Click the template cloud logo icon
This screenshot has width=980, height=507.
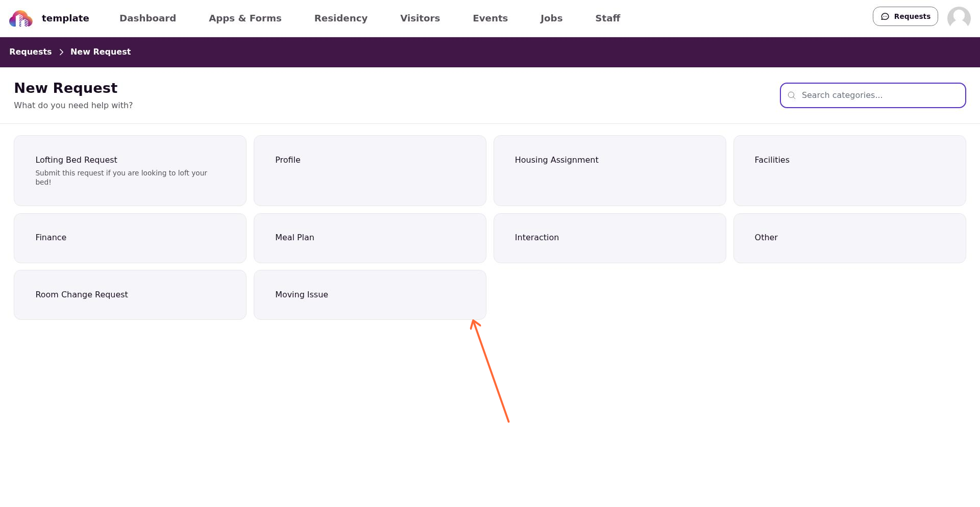click(21, 19)
